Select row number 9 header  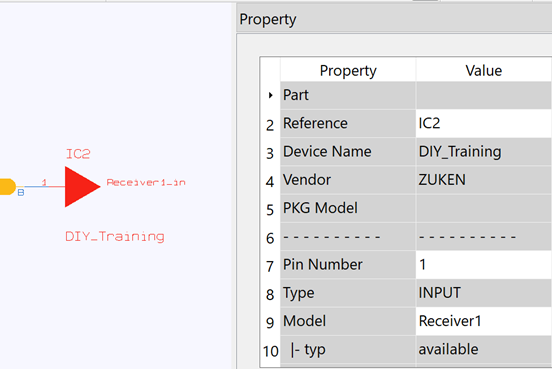pyautogui.click(x=270, y=323)
